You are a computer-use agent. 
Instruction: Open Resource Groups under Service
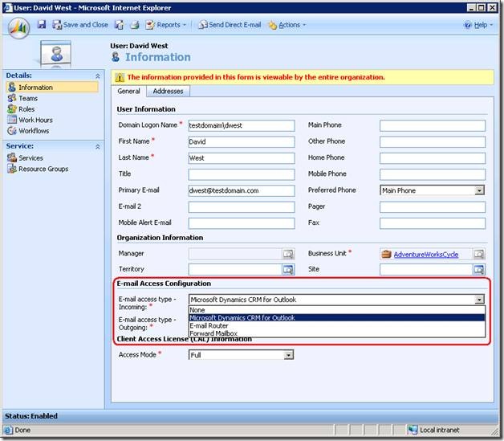click(43, 169)
